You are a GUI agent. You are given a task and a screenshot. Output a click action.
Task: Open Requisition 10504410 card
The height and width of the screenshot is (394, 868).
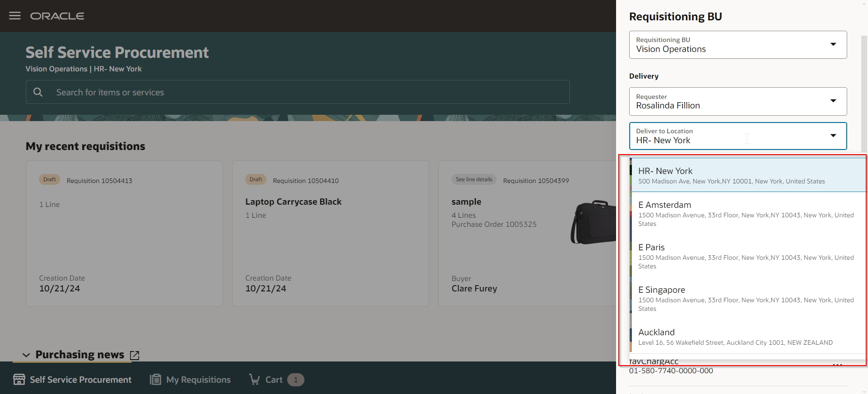click(x=331, y=234)
